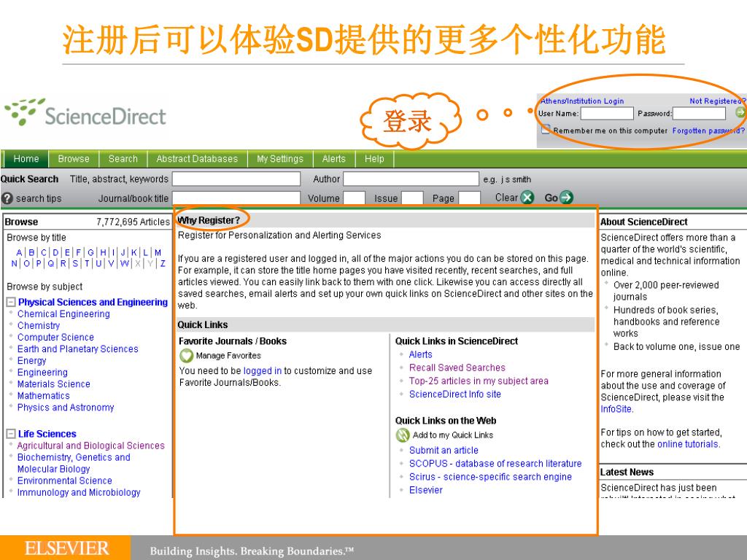Click the green login arrow beside Password
747x560 pixels.
(740, 112)
